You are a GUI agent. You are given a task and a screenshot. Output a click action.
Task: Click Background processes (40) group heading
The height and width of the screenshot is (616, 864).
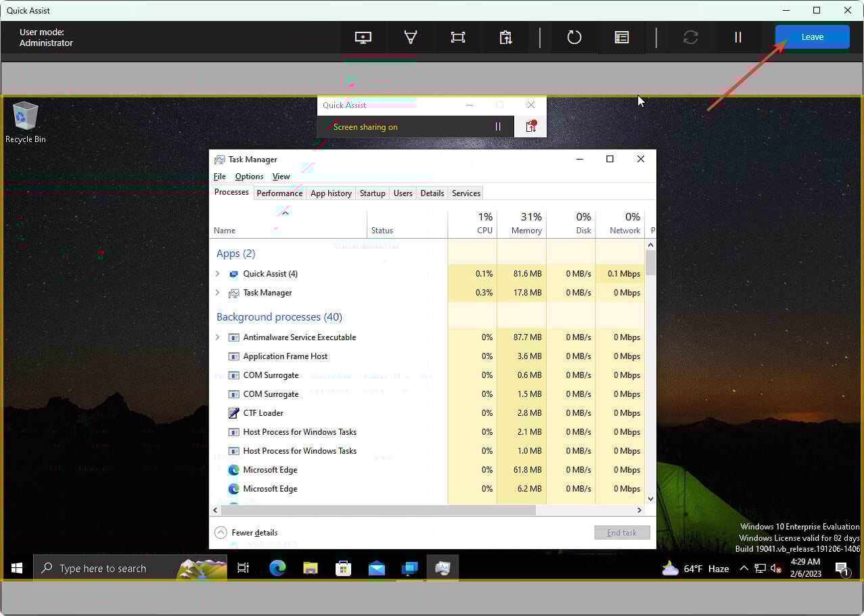tap(279, 317)
